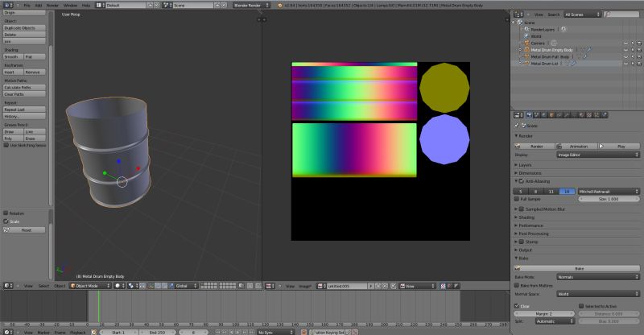644x335 pixels.
Task: Expand the Post Processing panel
Action: 533,234
